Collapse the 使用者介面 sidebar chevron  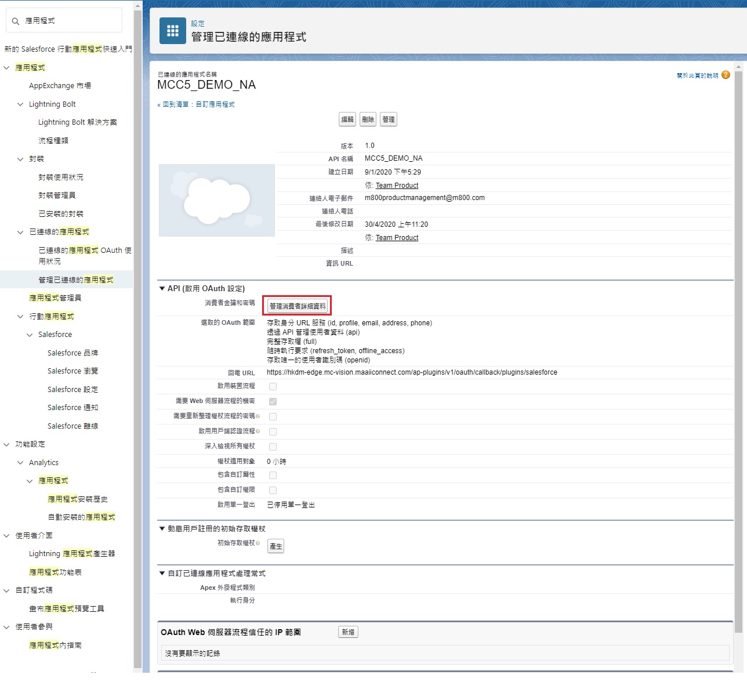6,536
